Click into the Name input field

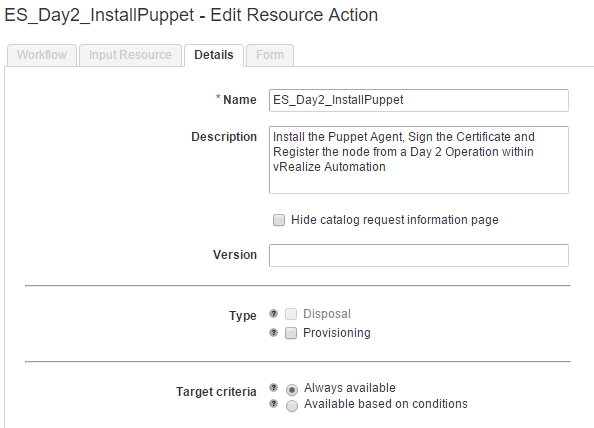[419, 100]
